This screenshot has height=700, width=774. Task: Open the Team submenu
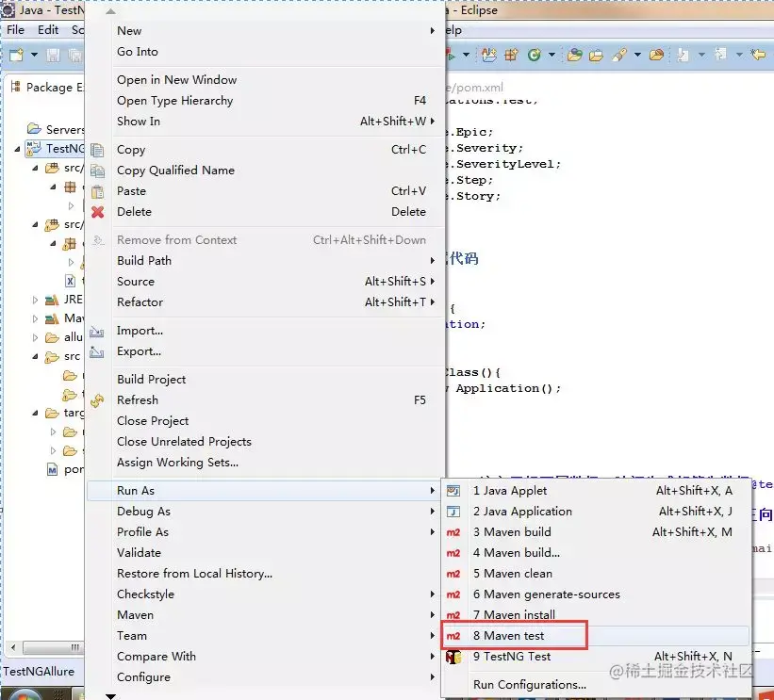[266, 635]
